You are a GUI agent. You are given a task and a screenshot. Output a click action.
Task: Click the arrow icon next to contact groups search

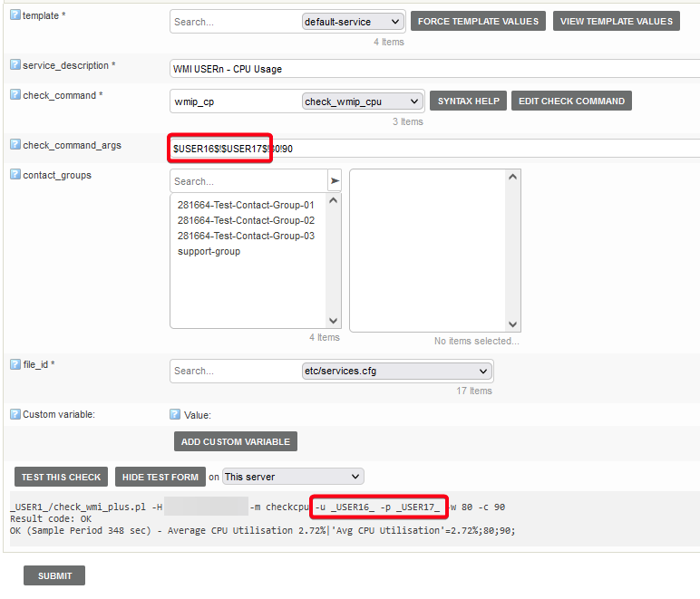[x=335, y=180]
